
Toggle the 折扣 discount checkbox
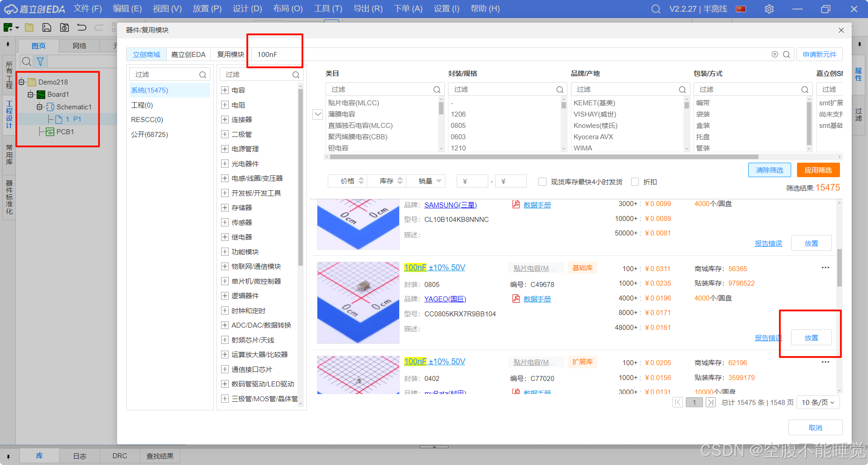click(635, 182)
